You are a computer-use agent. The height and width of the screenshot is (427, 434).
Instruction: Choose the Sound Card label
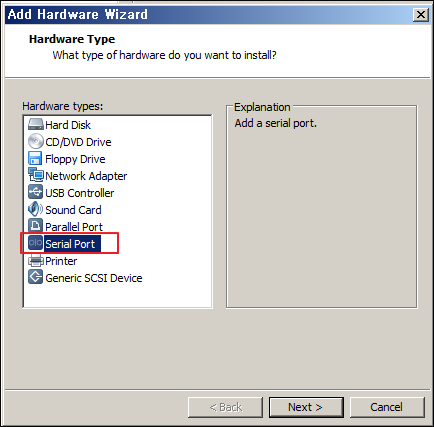[73, 210]
